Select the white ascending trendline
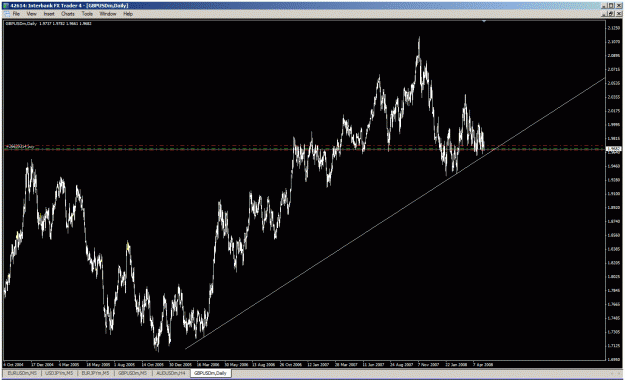 tap(395, 213)
